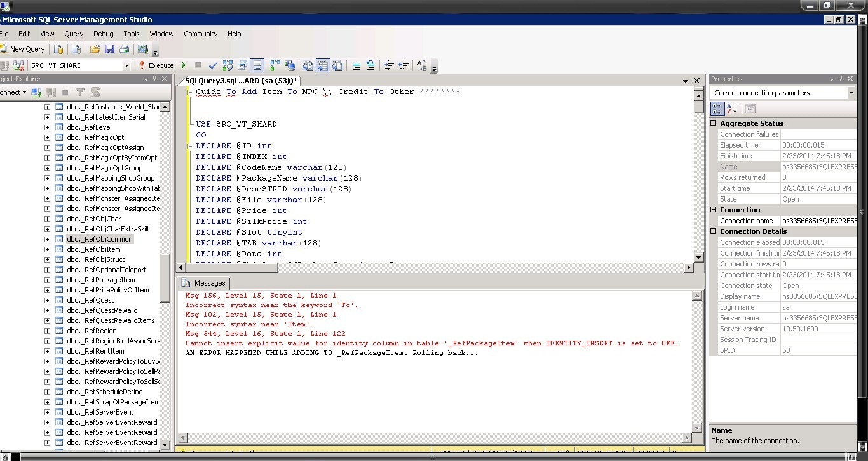Open the Connect dropdown in Object Explorer

pyautogui.click(x=13, y=92)
